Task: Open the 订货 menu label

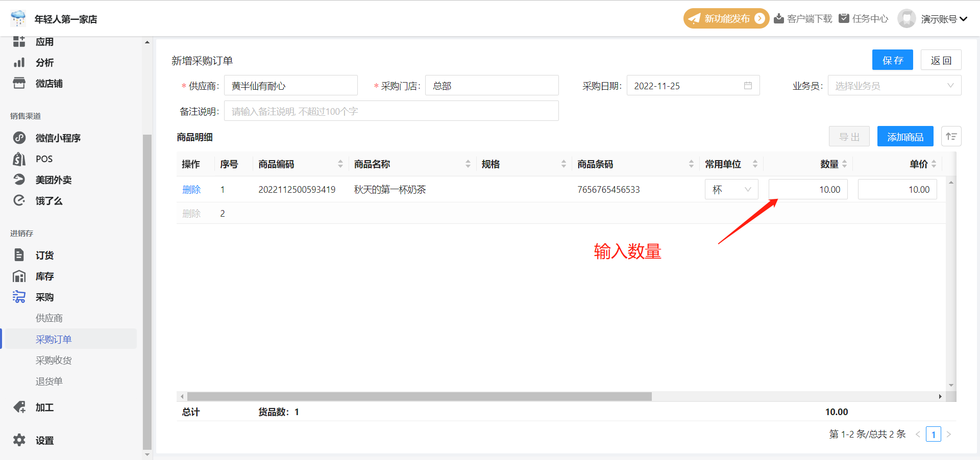Action: pos(45,255)
